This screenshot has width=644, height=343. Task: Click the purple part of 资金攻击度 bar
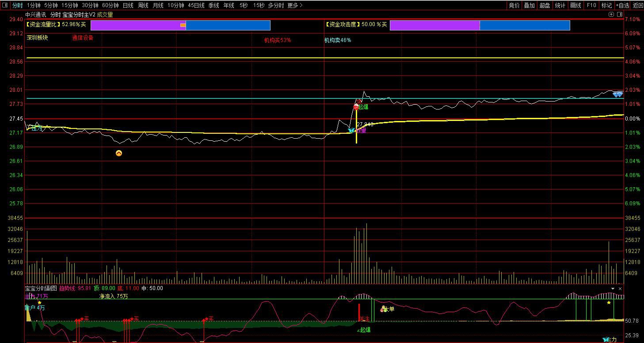(434, 25)
